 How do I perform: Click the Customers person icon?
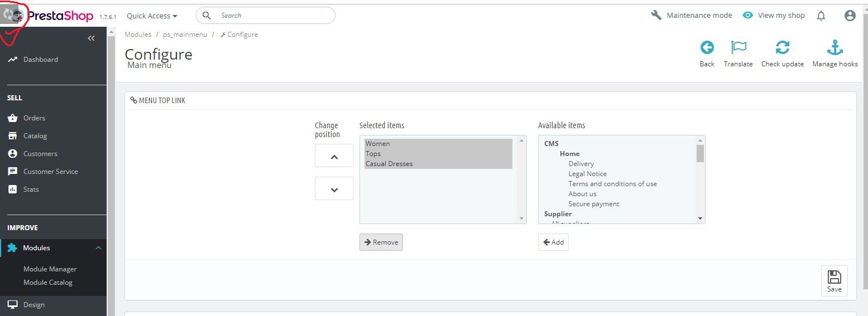click(12, 154)
